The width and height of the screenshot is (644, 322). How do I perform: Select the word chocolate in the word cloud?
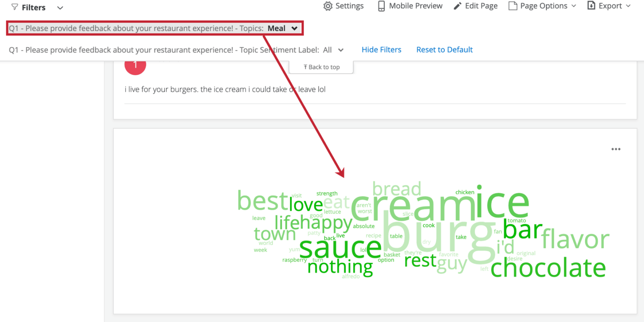(x=548, y=268)
